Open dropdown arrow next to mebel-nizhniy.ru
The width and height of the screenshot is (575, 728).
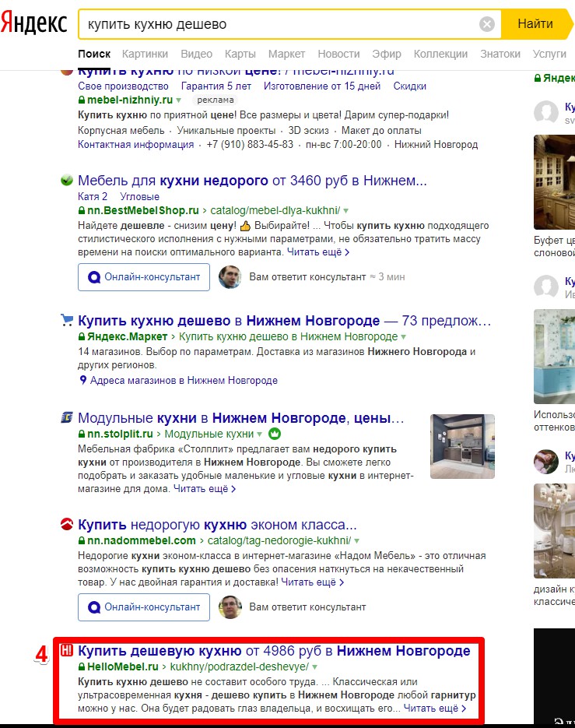click(x=179, y=100)
